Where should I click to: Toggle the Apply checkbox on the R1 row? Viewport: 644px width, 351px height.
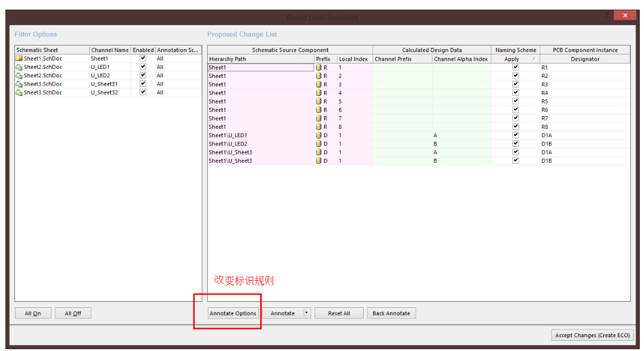(x=515, y=67)
